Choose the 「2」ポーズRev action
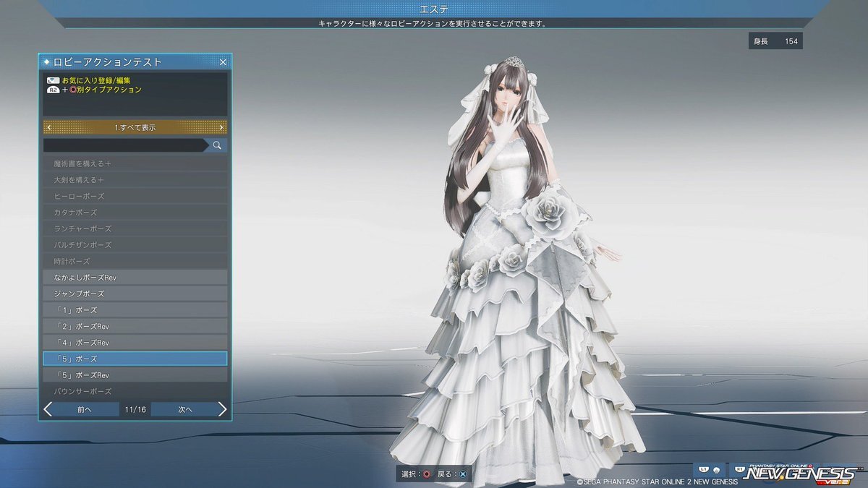868x488 pixels. click(x=135, y=326)
